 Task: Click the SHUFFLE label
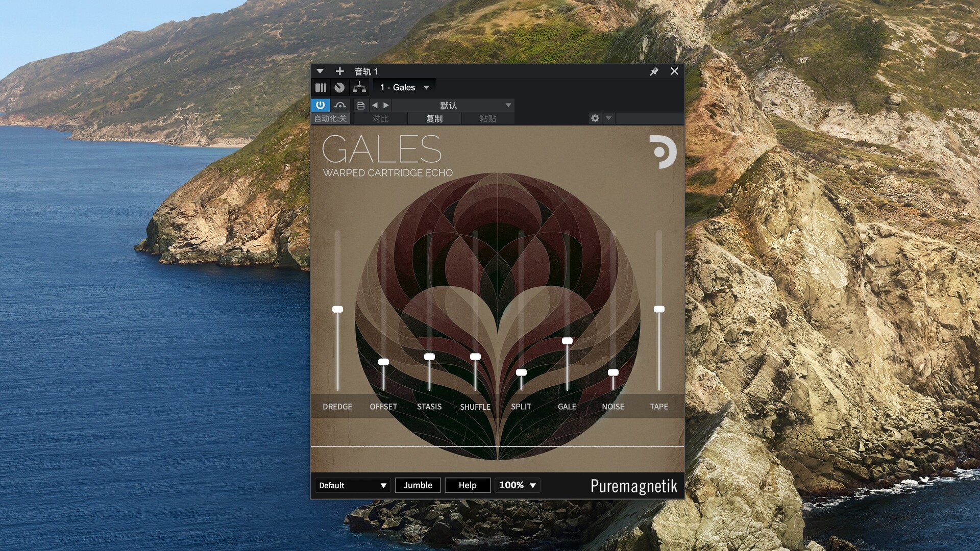tap(475, 407)
